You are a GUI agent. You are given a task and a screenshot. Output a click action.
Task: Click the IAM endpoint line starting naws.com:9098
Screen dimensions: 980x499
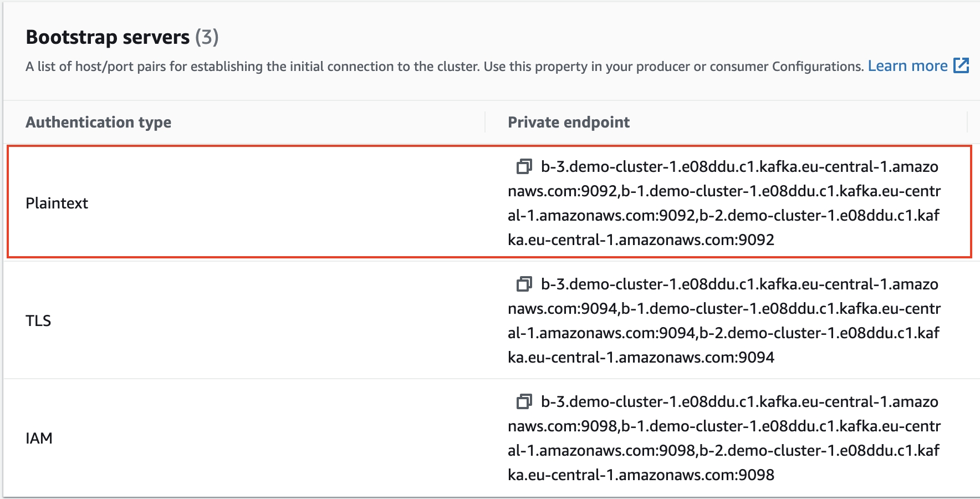click(x=724, y=426)
